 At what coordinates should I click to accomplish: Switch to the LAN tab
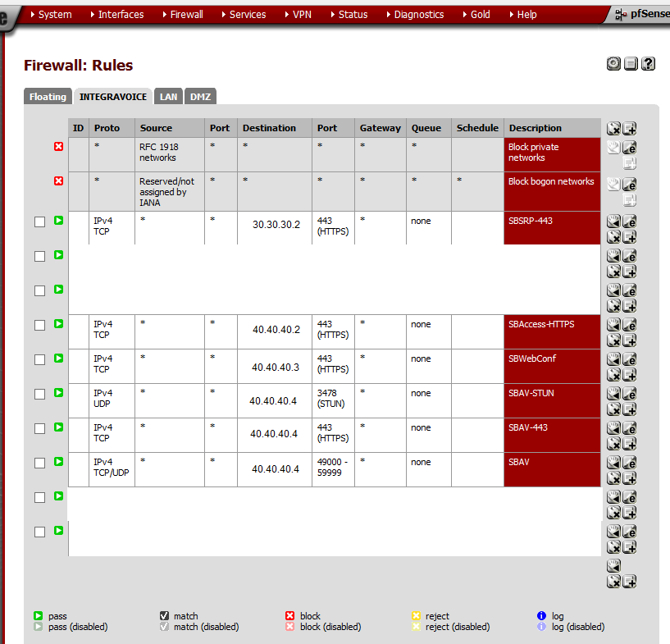pyautogui.click(x=168, y=97)
